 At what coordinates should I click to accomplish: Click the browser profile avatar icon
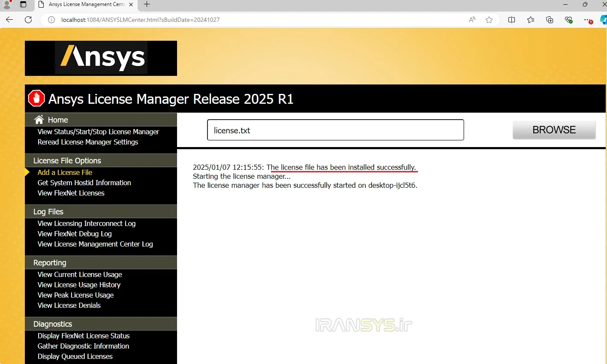(6, 4)
